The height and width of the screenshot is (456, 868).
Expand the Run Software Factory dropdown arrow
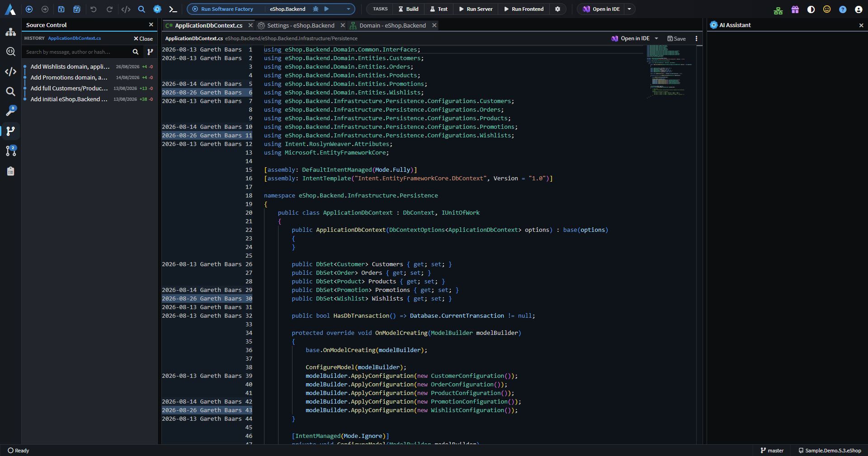(348, 9)
